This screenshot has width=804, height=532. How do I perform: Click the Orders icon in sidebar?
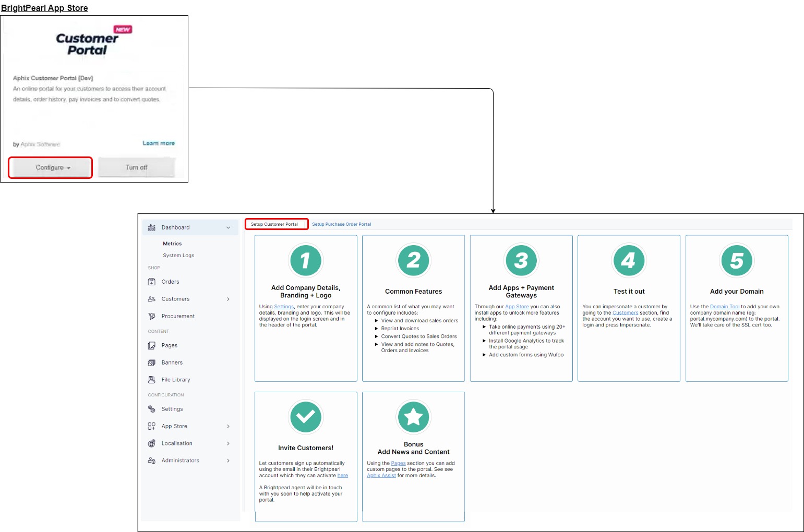[x=152, y=282]
